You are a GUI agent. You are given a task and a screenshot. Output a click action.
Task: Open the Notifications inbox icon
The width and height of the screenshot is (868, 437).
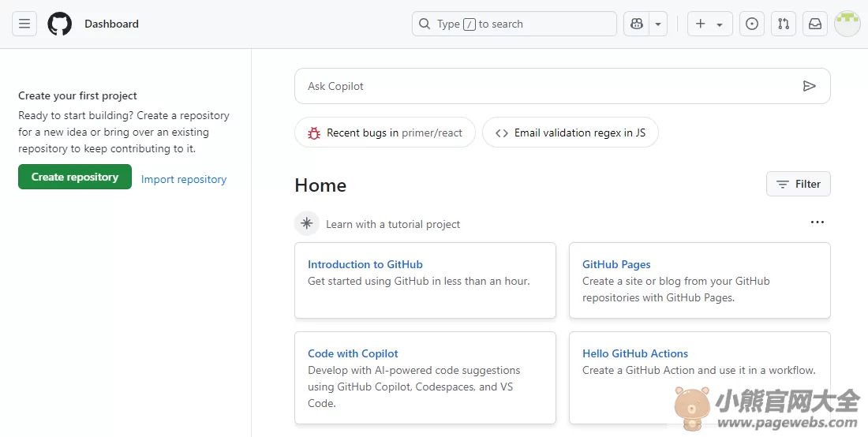[815, 24]
